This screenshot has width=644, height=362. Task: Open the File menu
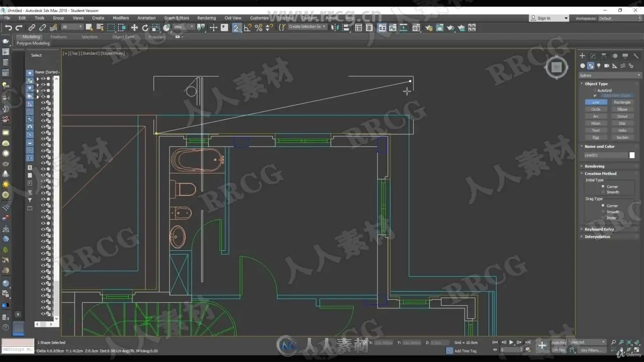click(7, 18)
